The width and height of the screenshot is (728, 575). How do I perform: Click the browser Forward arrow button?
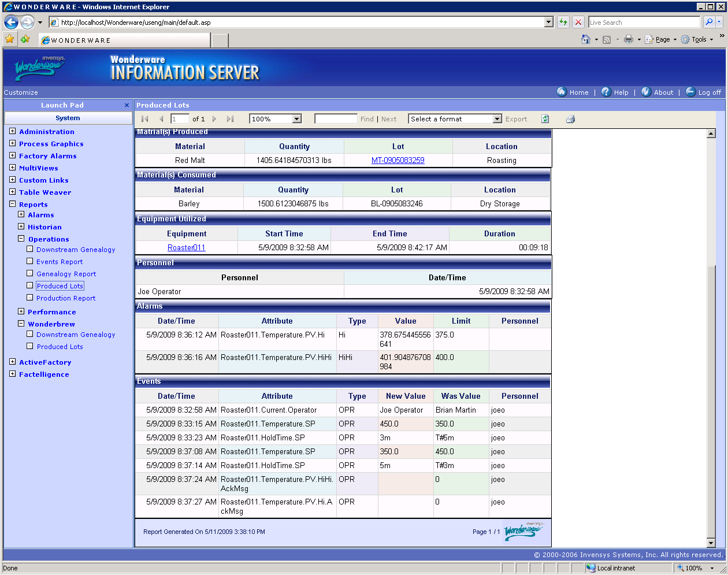(x=27, y=23)
